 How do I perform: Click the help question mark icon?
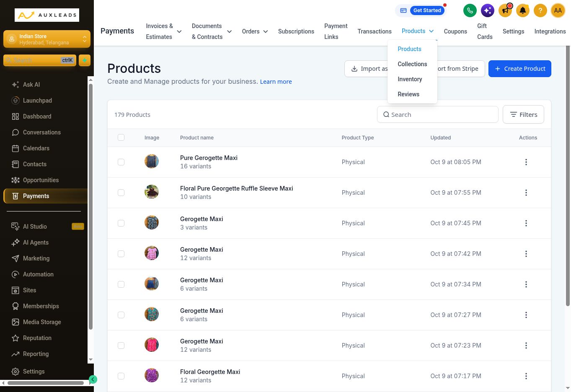pyautogui.click(x=540, y=10)
